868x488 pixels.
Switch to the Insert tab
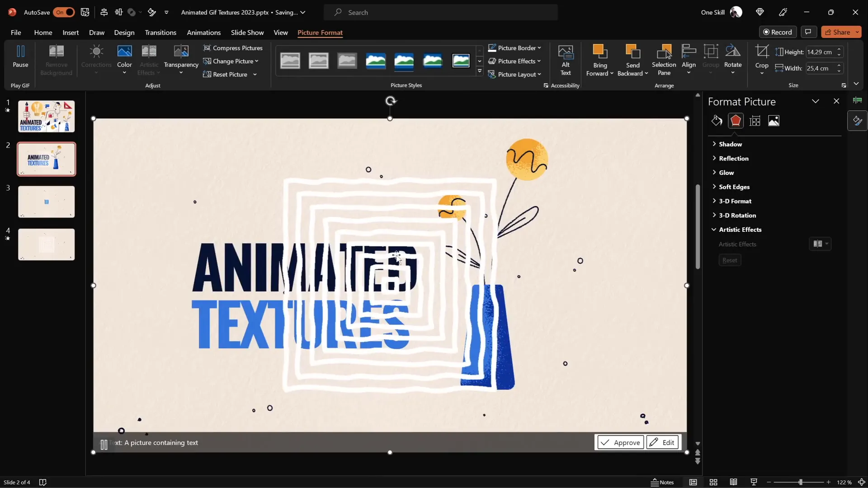(71, 33)
